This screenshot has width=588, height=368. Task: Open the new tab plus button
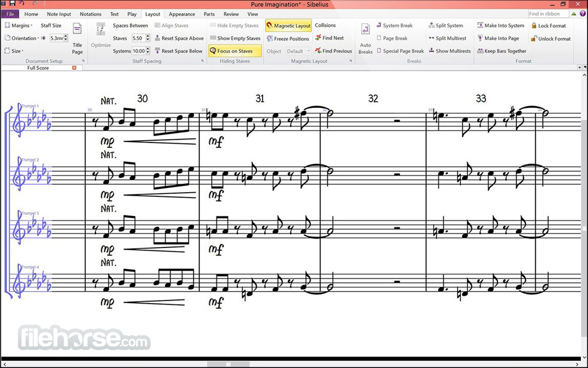(x=580, y=67)
